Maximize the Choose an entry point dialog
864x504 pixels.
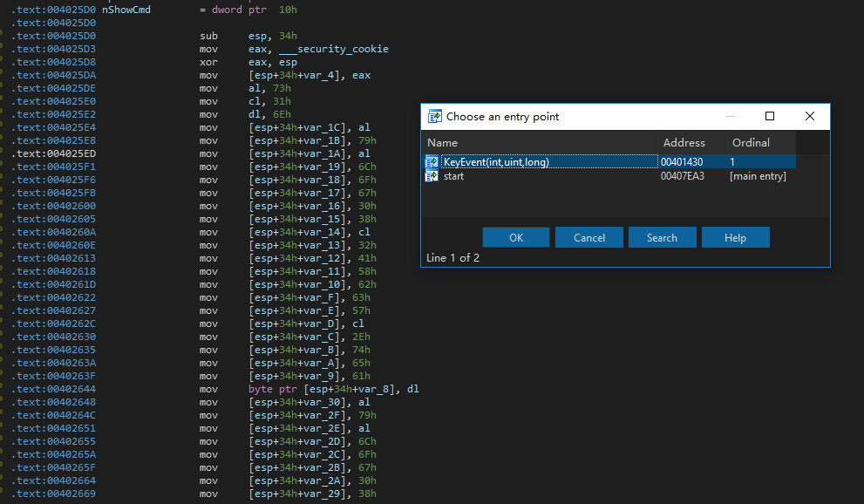770,116
